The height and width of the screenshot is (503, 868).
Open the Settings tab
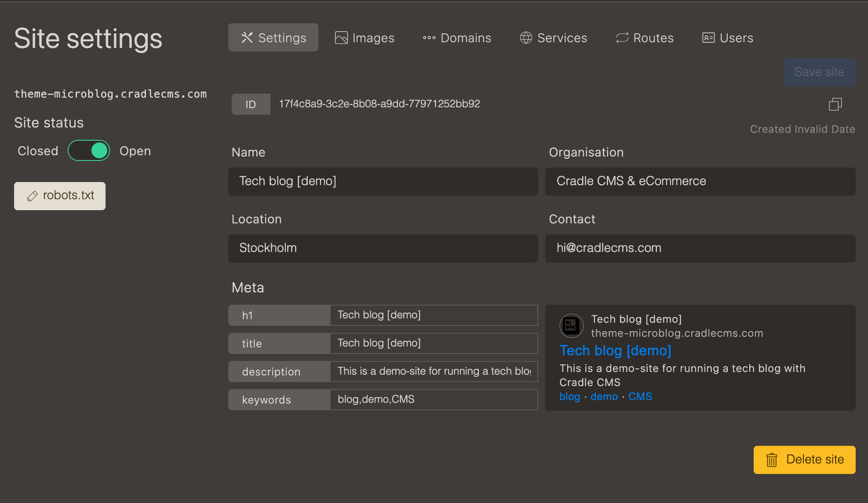click(273, 38)
